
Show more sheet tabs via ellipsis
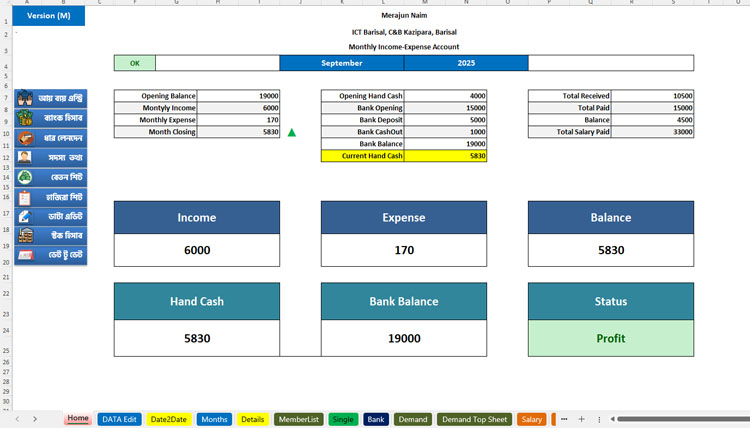pos(564,419)
